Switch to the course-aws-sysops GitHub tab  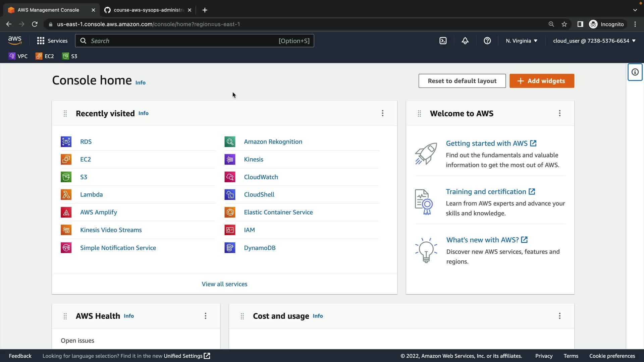(148, 10)
